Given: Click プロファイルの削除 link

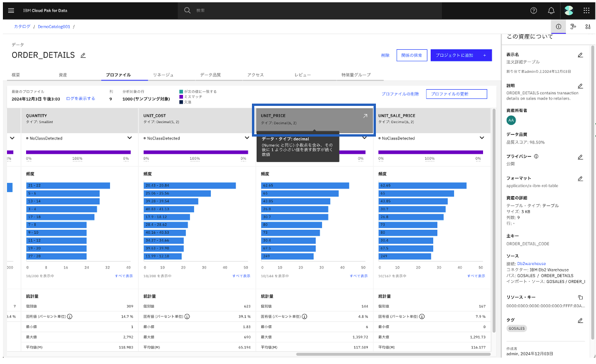Looking at the screenshot, I should 400,94.
